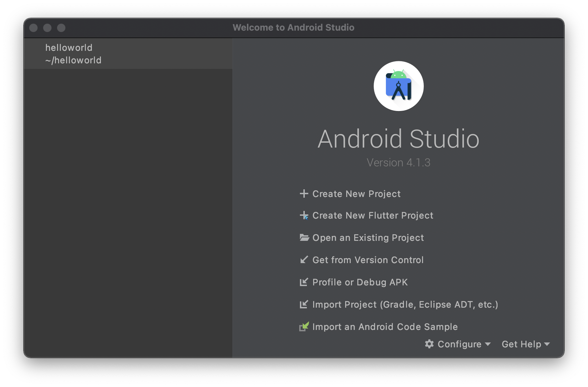Open the Get Help dropdown menu
The image size is (588, 387).
pyautogui.click(x=522, y=344)
